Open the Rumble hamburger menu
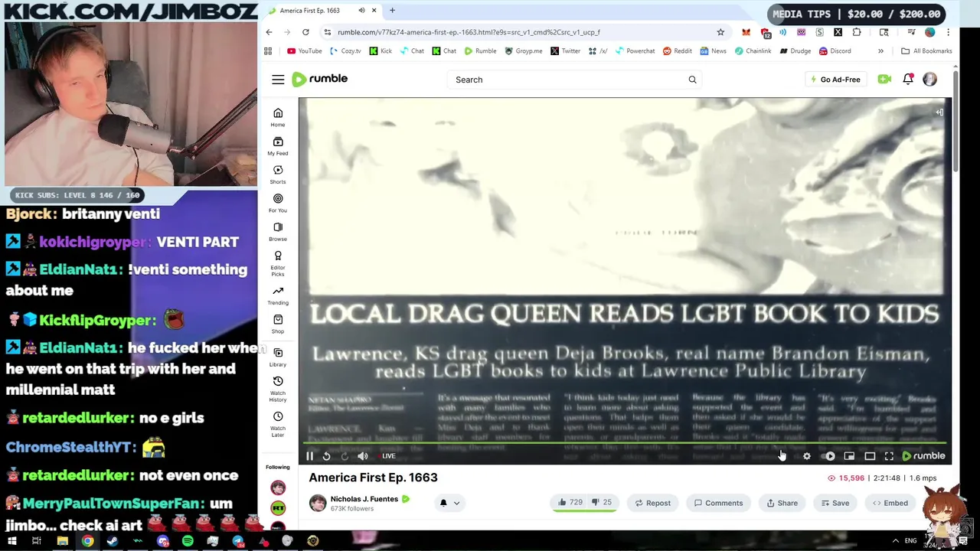The width and height of the screenshot is (980, 551). click(x=278, y=80)
